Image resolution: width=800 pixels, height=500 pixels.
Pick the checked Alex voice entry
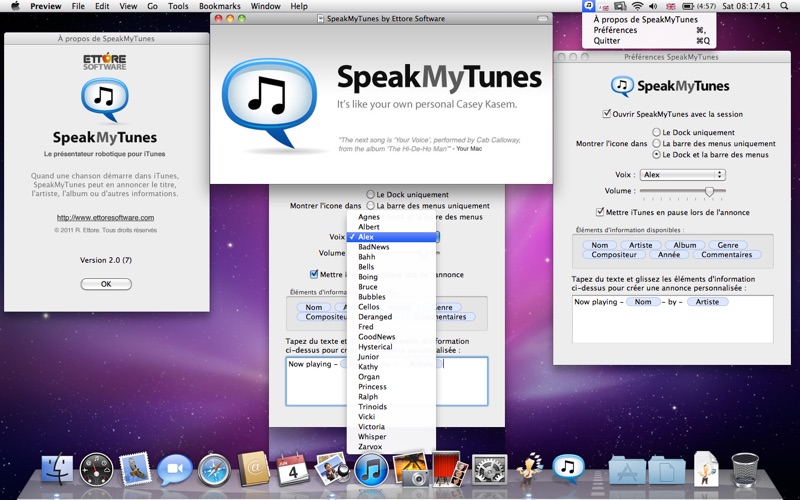pyautogui.click(x=391, y=237)
